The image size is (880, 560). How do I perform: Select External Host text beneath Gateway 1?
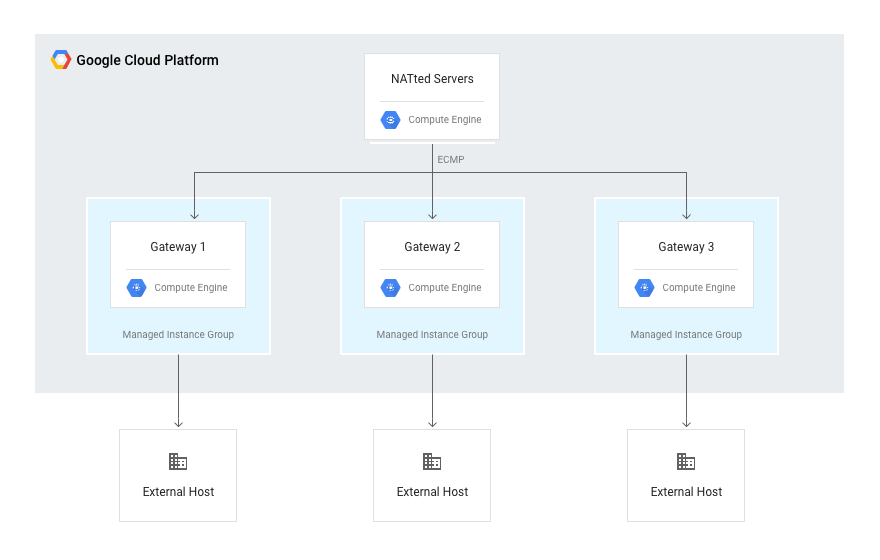[x=178, y=492]
